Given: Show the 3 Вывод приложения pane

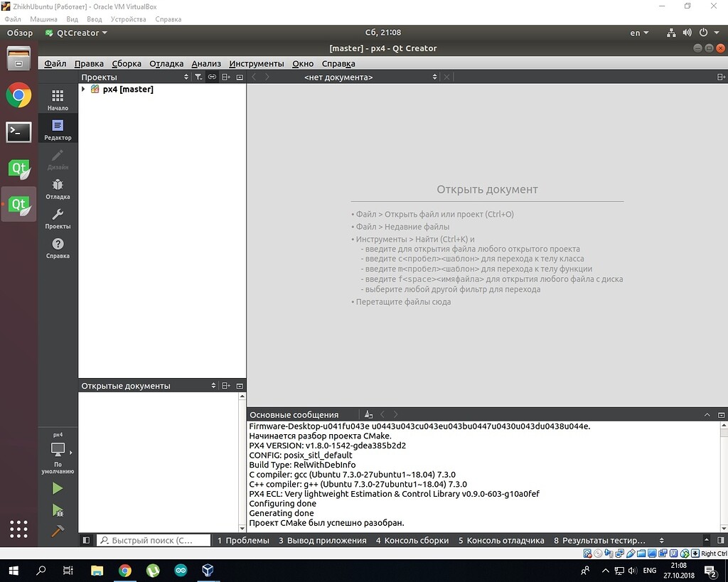Looking at the screenshot, I should point(323,540).
